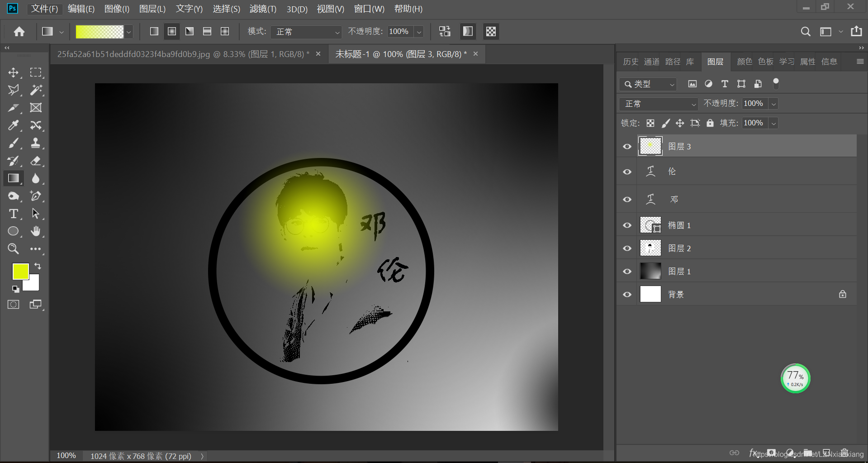Click the foreground color swatch
This screenshot has width=868, height=463.
[x=21, y=271]
